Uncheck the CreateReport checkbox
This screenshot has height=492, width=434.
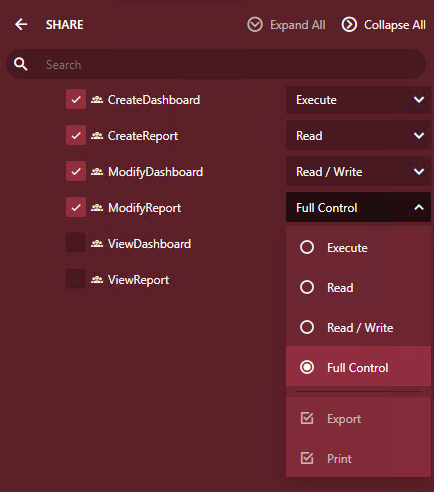[x=76, y=135]
